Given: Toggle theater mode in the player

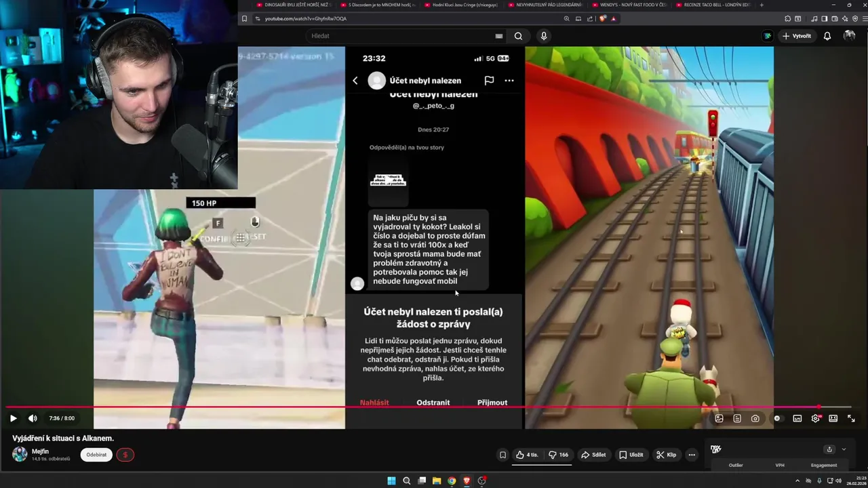Looking at the screenshot, I should (x=833, y=418).
